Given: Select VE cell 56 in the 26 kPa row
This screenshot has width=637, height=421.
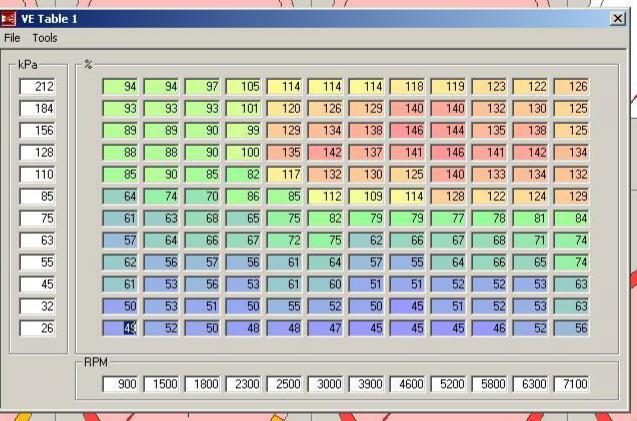Looking at the screenshot, I should pos(572,328).
